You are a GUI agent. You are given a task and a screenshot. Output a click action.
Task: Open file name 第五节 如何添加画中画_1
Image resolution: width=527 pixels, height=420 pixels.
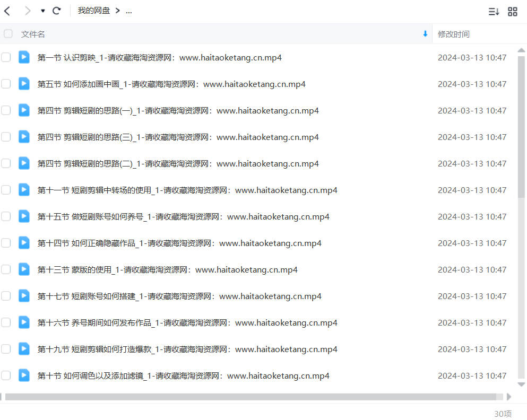pos(171,84)
